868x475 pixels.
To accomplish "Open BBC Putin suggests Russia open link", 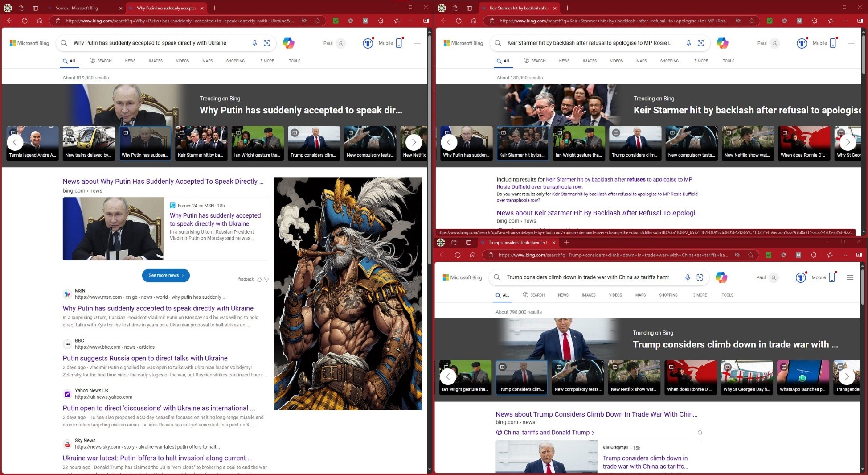I will coord(145,358).
